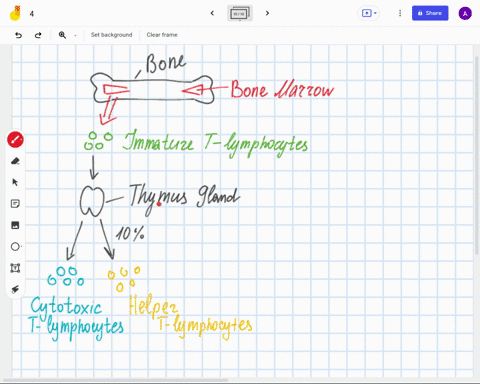Activate the Laser pointer tool
The width and height of the screenshot is (480, 384).
click(15, 289)
